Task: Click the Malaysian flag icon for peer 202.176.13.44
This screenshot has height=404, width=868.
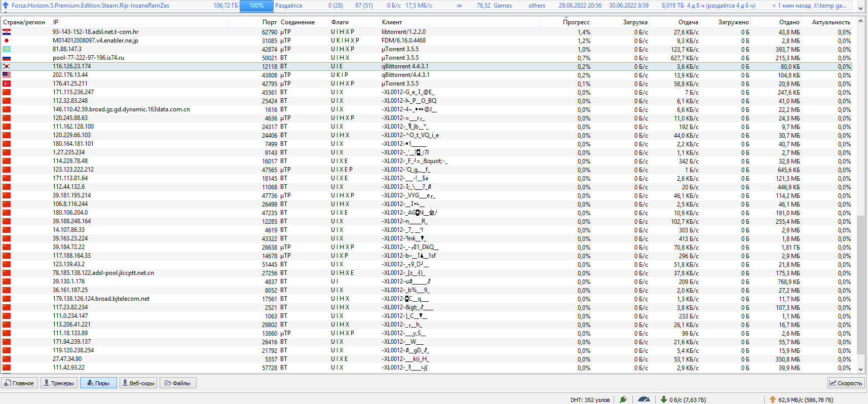Action: click(7, 75)
